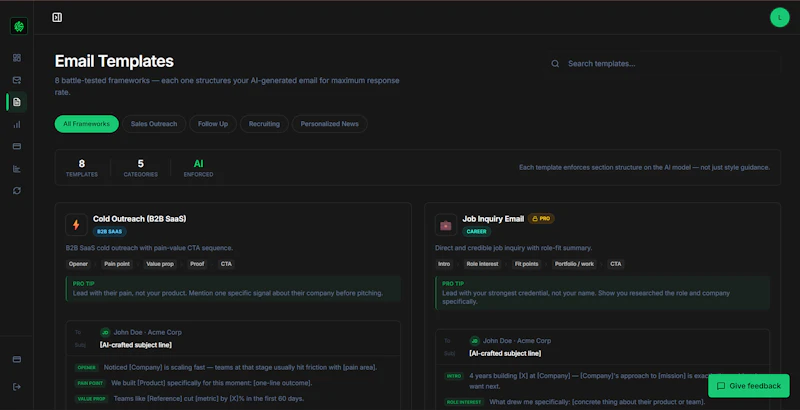Toggle the sidebar panel icon in the top bar
The height and width of the screenshot is (410, 800).
click(57, 17)
